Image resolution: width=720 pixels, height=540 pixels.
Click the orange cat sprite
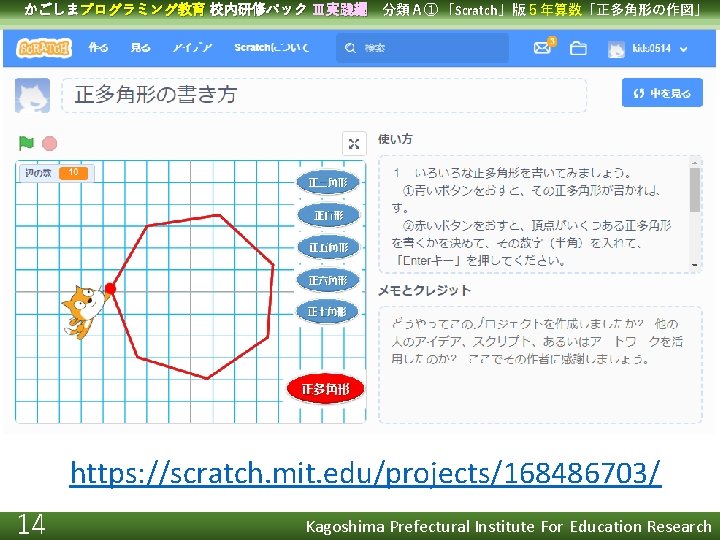[84, 311]
